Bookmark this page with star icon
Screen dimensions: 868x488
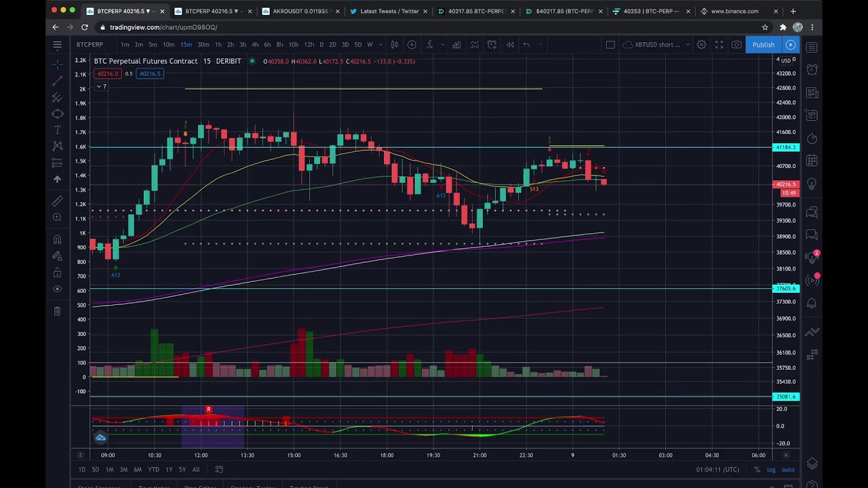tap(765, 27)
